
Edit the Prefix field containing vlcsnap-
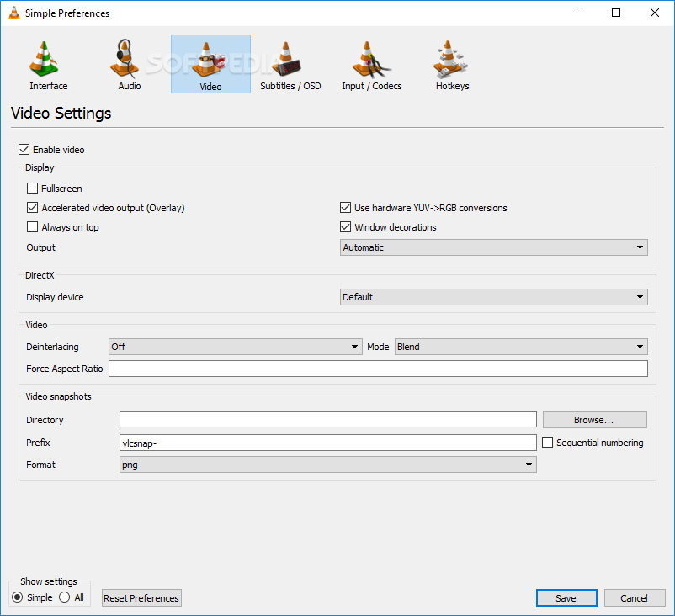tap(328, 443)
